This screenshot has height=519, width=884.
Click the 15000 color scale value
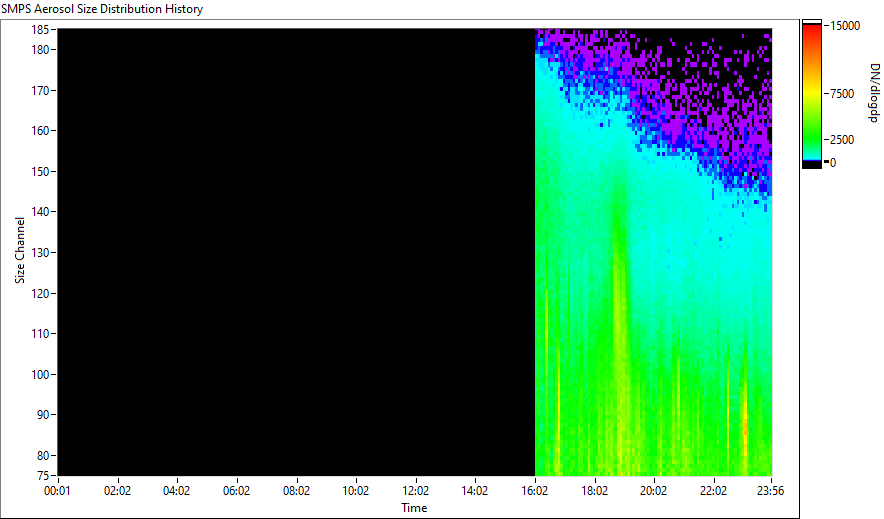pyautogui.click(x=845, y=26)
